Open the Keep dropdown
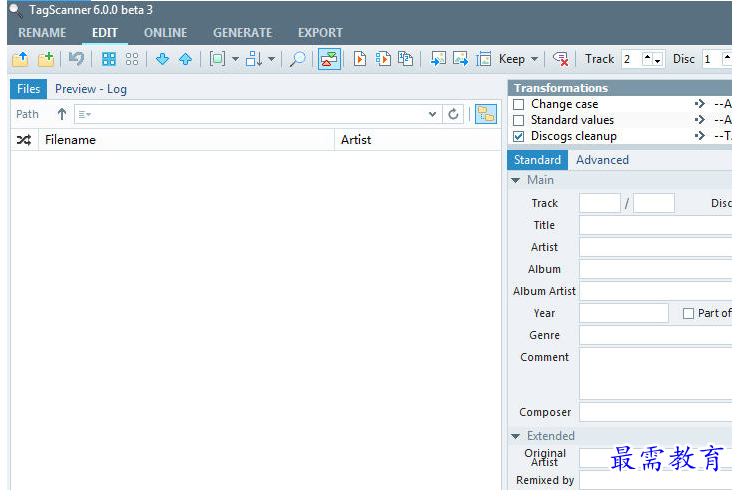The height and width of the screenshot is (490, 732). coord(534,59)
